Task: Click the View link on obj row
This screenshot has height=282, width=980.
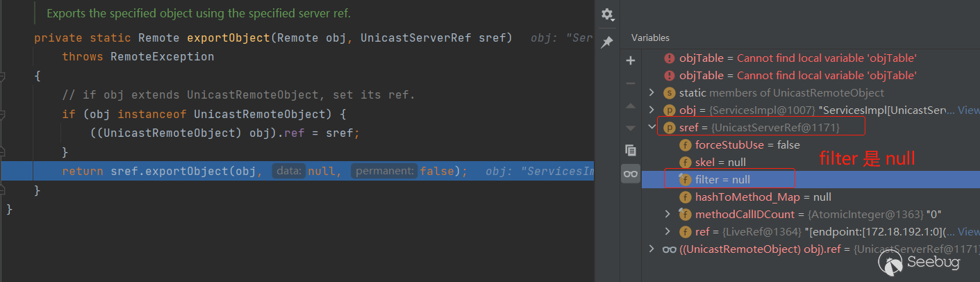Action: pyautogui.click(x=968, y=110)
